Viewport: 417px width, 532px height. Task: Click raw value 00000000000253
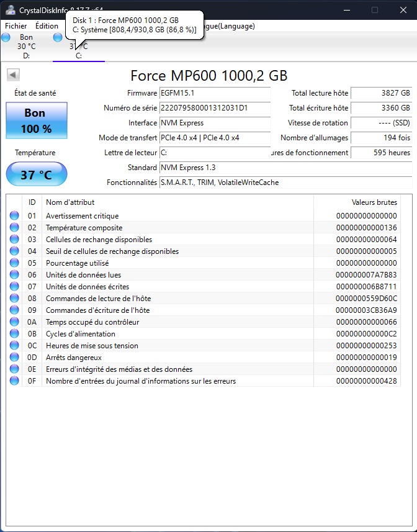tap(366, 346)
